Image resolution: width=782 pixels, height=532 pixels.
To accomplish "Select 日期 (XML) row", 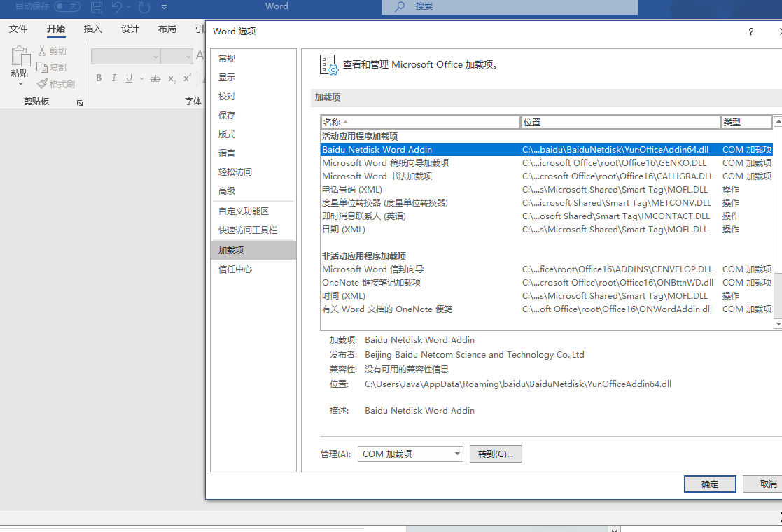I will (547, 230).
